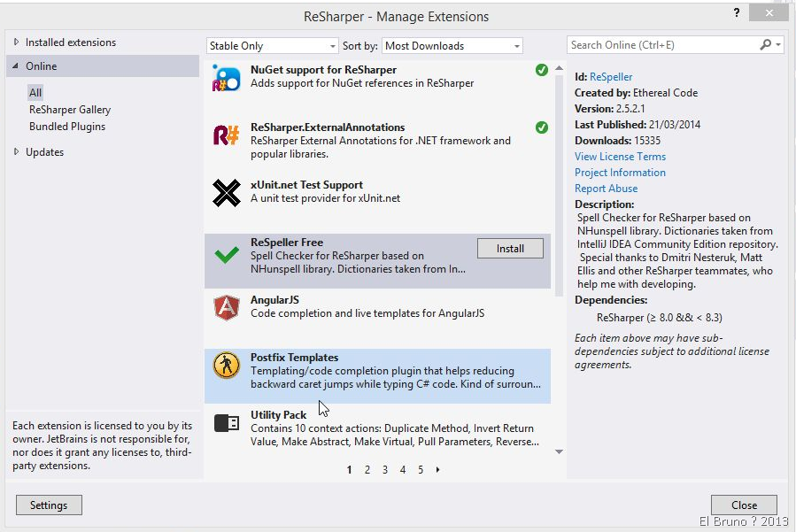
Task: Click the xUnit.net Test Support X icon
Action: (227, 193)
